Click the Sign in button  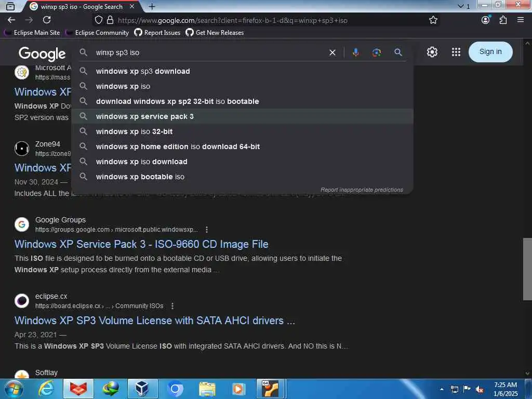coord(490,52)
